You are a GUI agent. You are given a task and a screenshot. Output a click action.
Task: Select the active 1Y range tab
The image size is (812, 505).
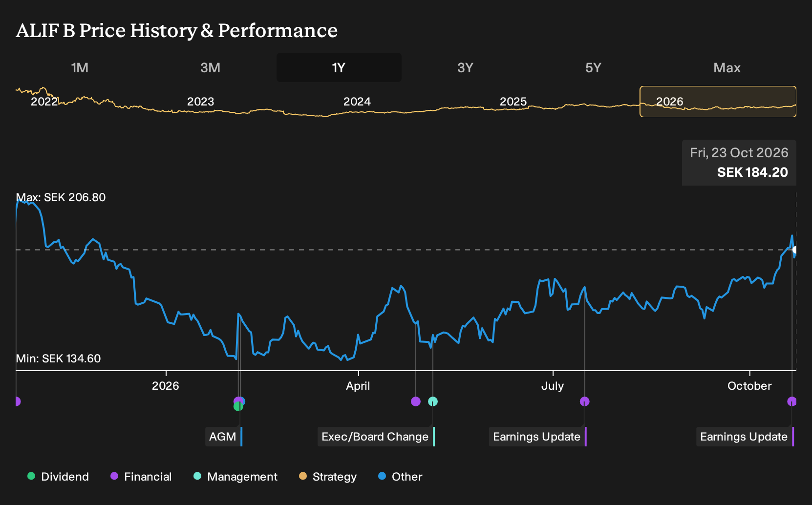(339, 67)
